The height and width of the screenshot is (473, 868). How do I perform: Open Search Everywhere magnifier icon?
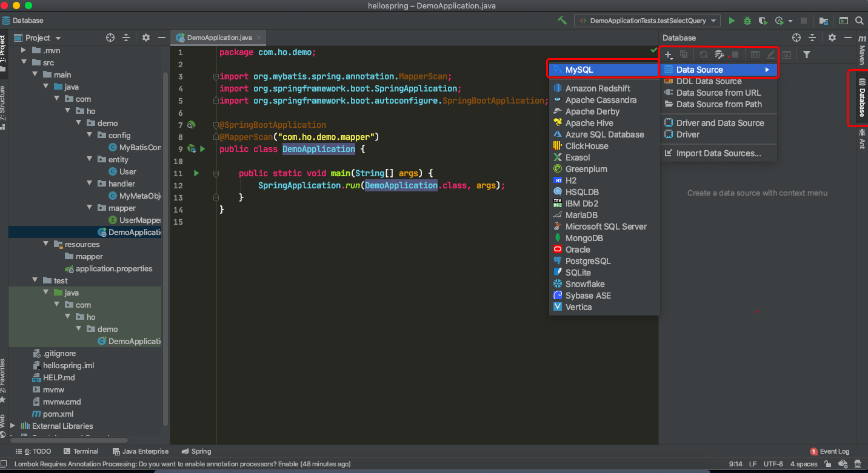point(860,21)
